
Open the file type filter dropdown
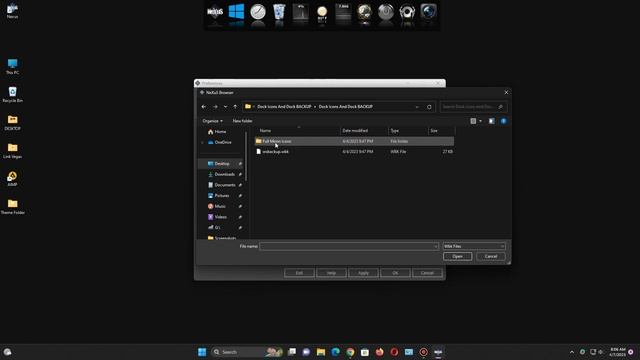point(474,246)
